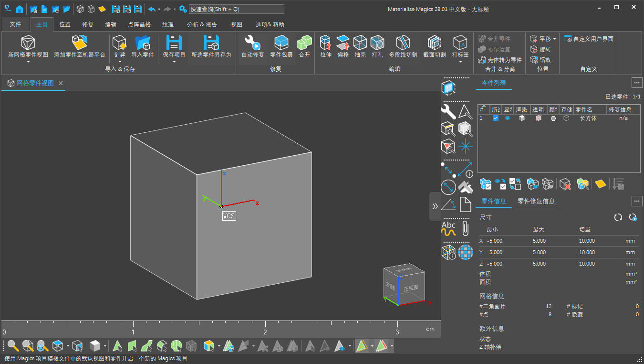Viewport: 644px width, 364px height.
Task: Switch to the 位置 ribbon tab
Action: pyautogui.click(x=65, y=24)
